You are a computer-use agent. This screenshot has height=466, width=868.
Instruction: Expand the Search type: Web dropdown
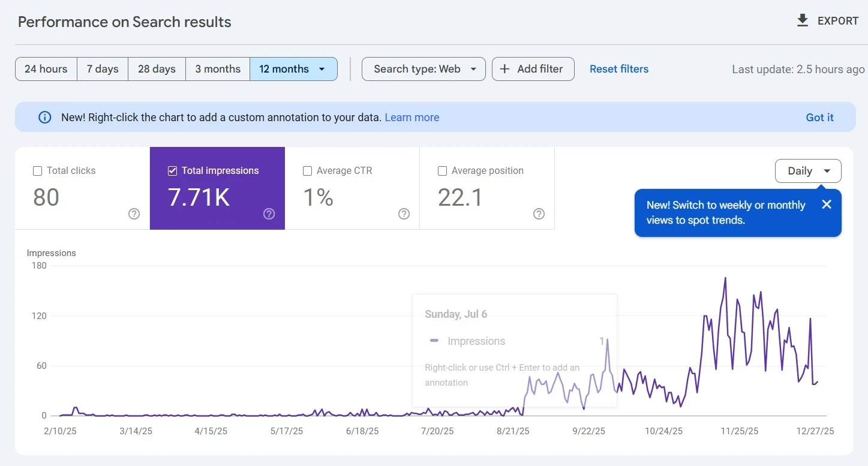(424, 69)
